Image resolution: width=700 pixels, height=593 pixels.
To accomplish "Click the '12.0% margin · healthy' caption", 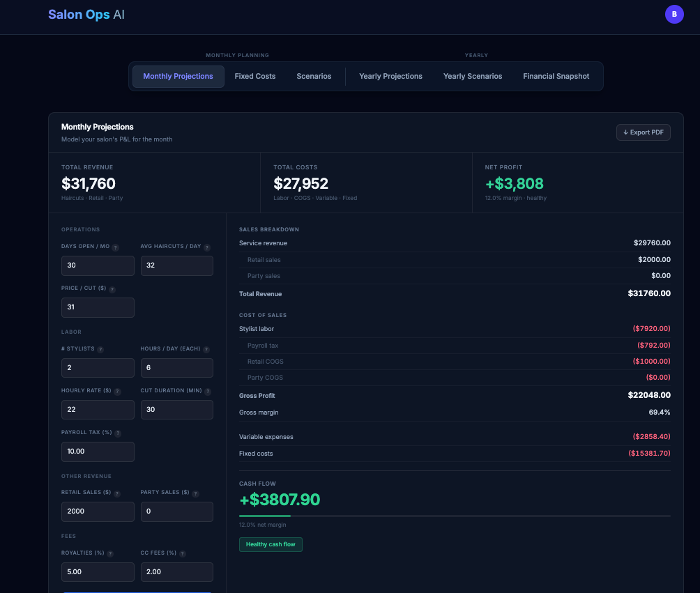I will [516, 198].
